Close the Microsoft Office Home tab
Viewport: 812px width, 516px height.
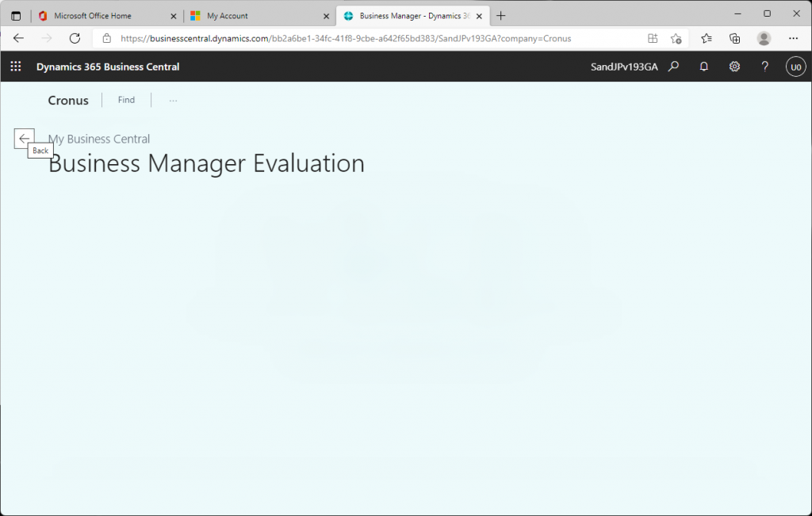[x=174, y=16]
